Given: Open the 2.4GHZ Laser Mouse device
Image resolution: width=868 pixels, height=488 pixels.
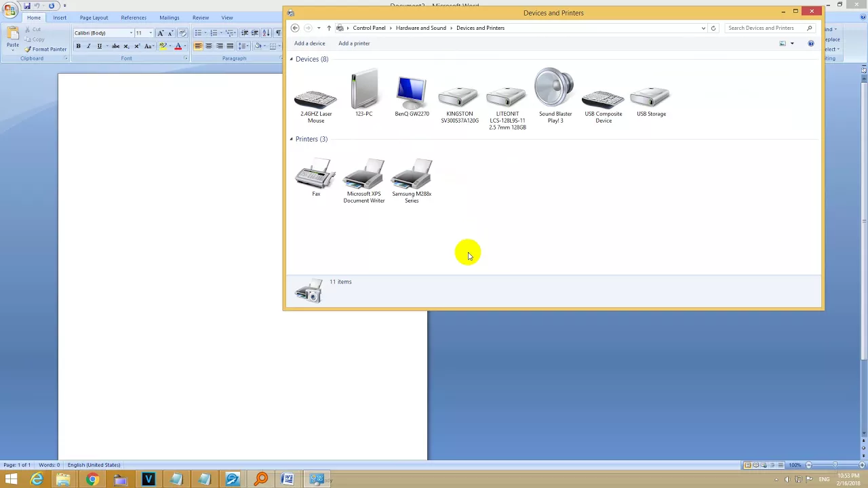Looking at the screenshot, I should (x=316, y=106).
